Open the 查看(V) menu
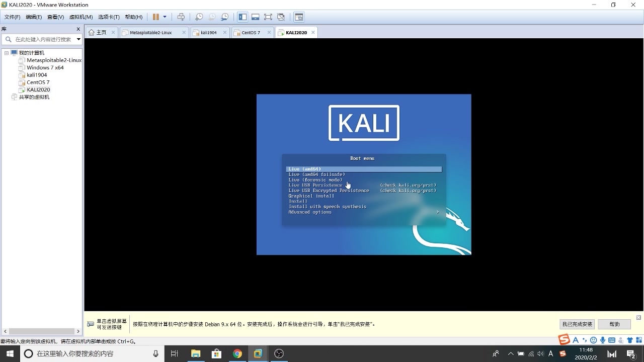Image resolution: width=644 pixels, height=362 pixels. tap(55, 17)
